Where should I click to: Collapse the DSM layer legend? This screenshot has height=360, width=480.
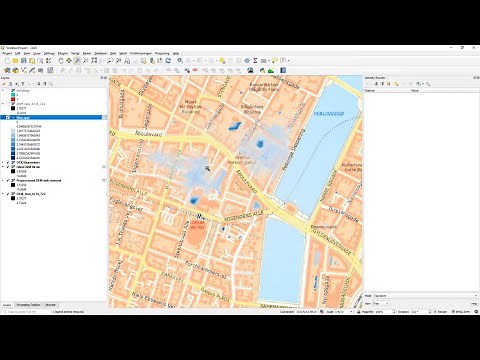coord(3,104)
